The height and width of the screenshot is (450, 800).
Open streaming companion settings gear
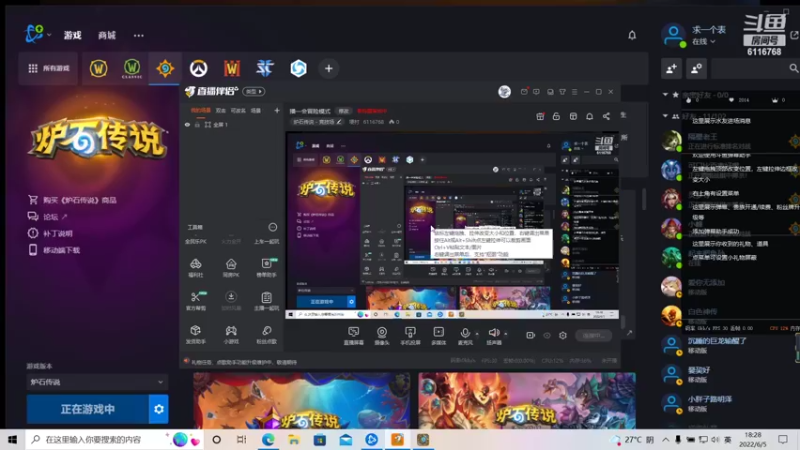(563, 335)
